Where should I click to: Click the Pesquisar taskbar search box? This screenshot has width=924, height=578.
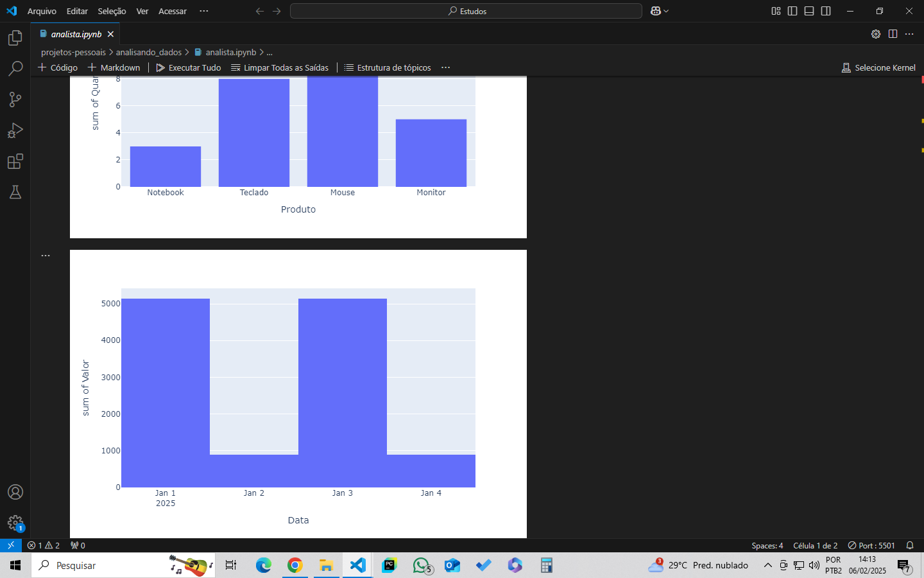pos(123,565)
